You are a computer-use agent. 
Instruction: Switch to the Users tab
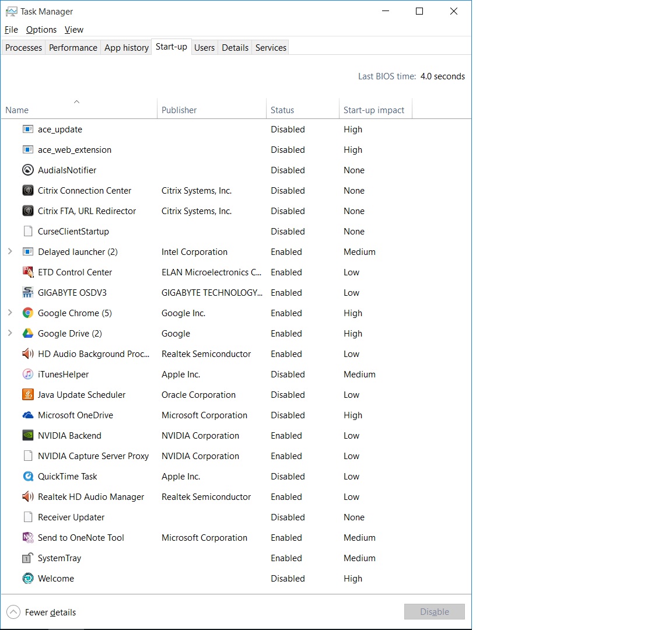pyautogui.click(x=204, y=48)
